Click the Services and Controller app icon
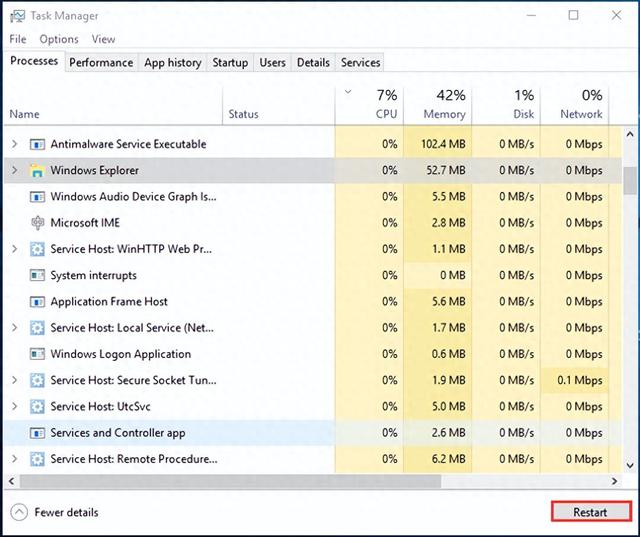The width and height of the screenshot is (640, 537). [x=37, y=433]
